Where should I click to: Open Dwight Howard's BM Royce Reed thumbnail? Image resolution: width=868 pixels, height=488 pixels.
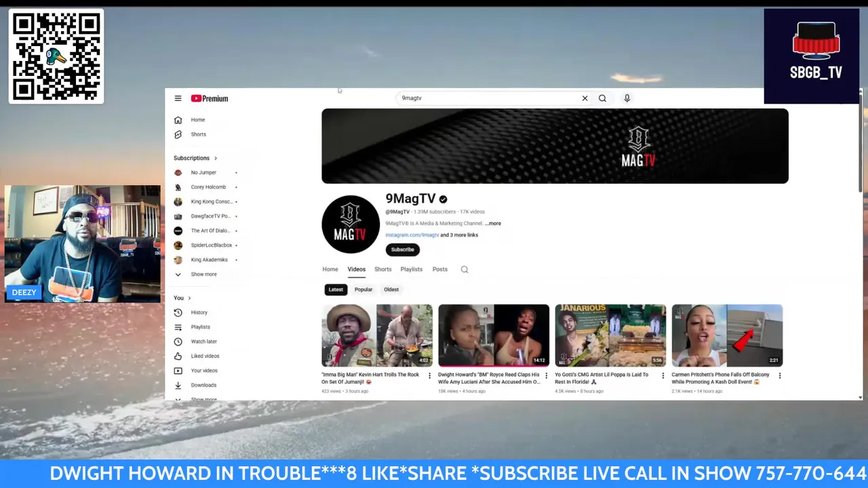tap(494, 335)
